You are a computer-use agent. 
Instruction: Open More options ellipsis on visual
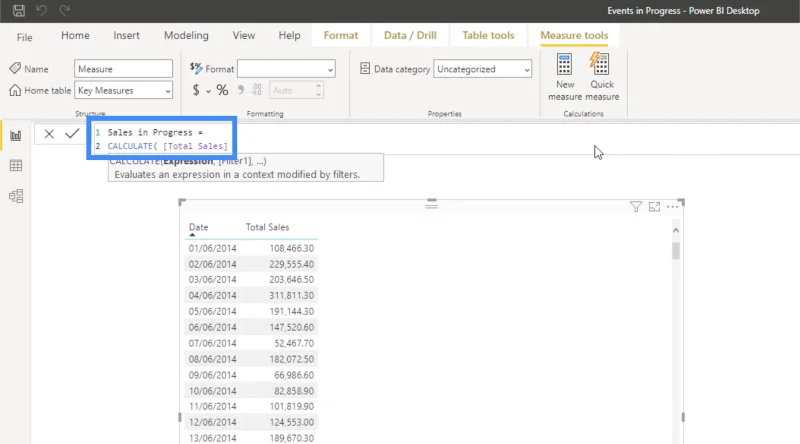672,207
